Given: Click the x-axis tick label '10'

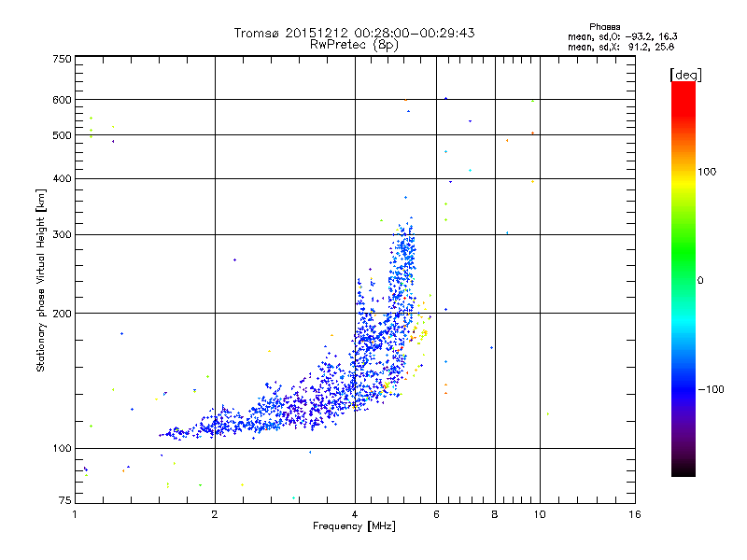Looking at the screenshot, I should pos(540,514).
